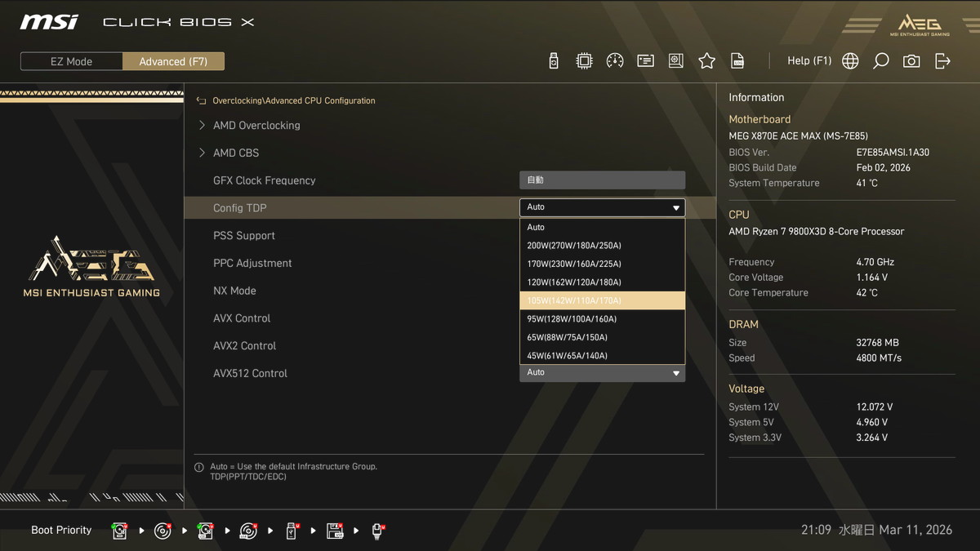980x551 pixels.
Task: Expand the AMD Overclocking submenu
Action: click(x=256, y=126)
